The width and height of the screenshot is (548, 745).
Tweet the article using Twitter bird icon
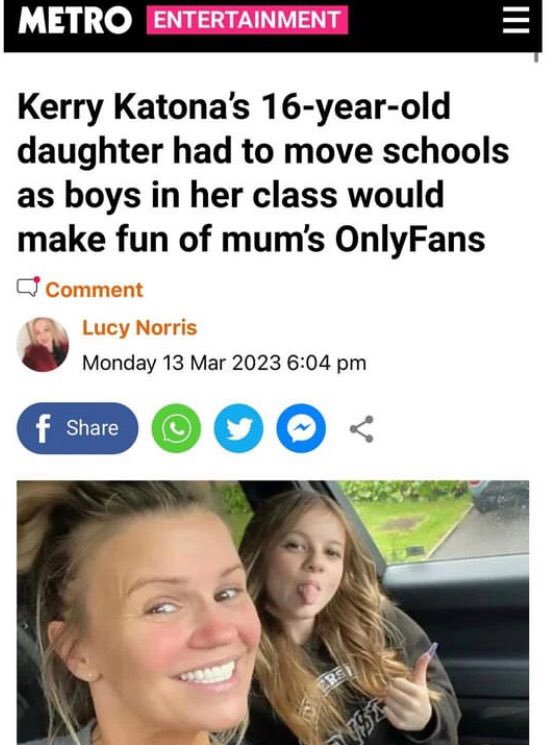(x=239, y=428)
